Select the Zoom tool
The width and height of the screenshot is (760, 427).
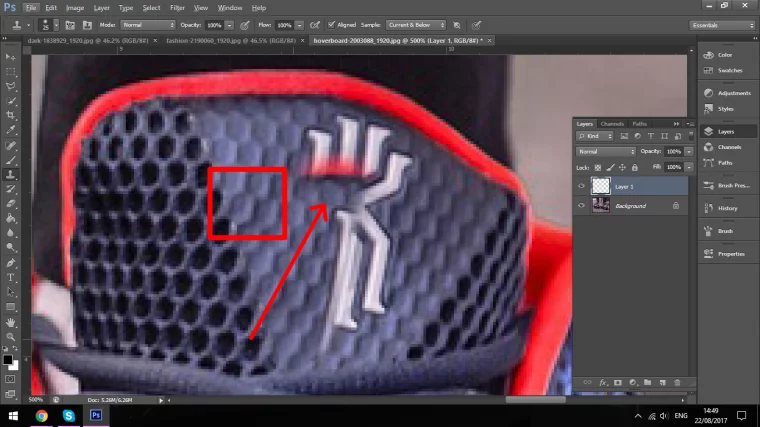[11, 336]
